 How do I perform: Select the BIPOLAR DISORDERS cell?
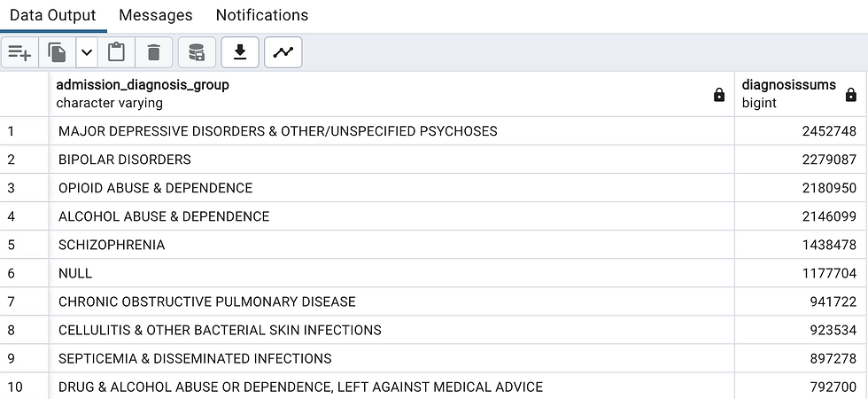tap(391, 160)
